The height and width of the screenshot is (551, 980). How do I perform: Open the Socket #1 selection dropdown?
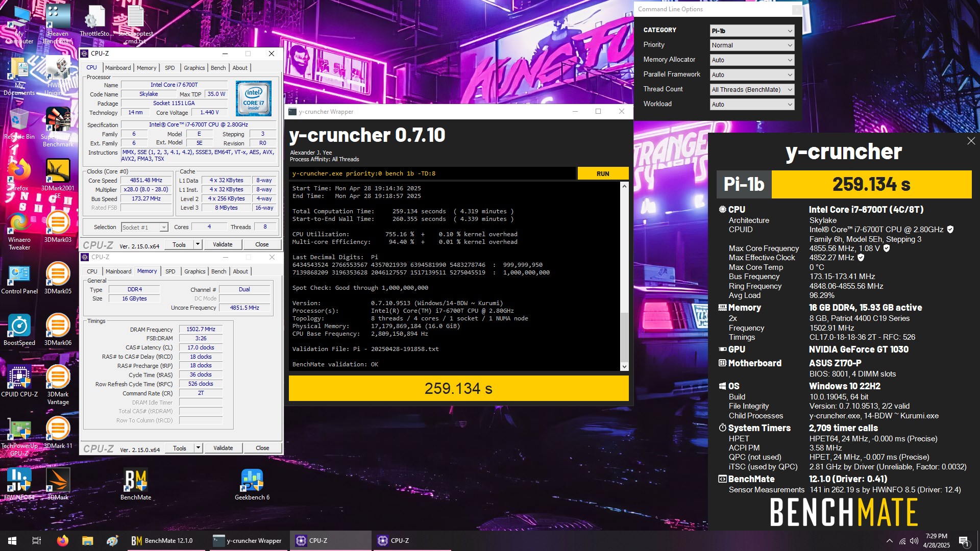pyautogui.click(x=145, y=228)
